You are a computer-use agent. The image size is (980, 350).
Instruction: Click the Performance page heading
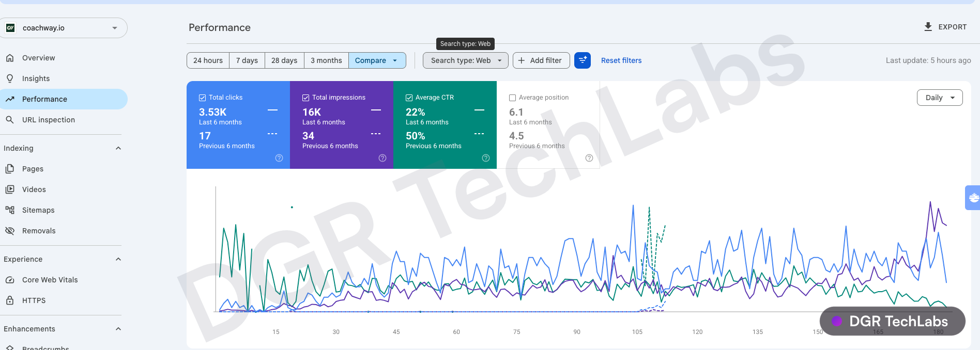[220, 27]
